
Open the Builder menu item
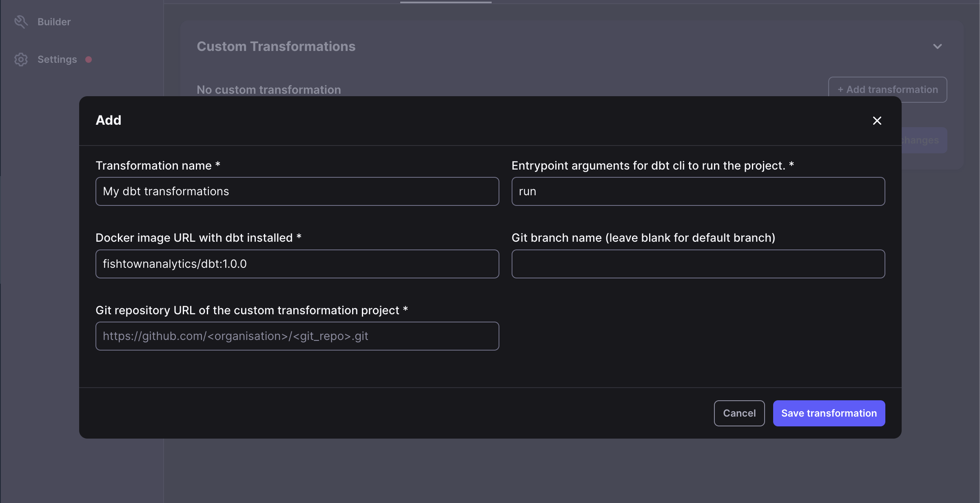click(x=54, y=22)
